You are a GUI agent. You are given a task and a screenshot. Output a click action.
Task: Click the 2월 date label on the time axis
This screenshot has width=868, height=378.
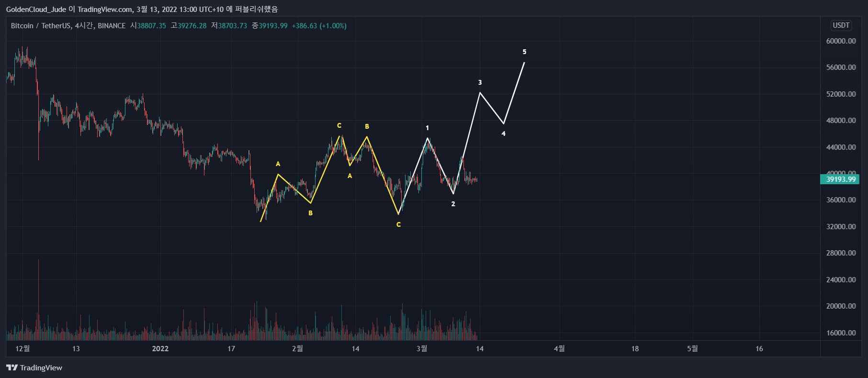click(297, 349)
